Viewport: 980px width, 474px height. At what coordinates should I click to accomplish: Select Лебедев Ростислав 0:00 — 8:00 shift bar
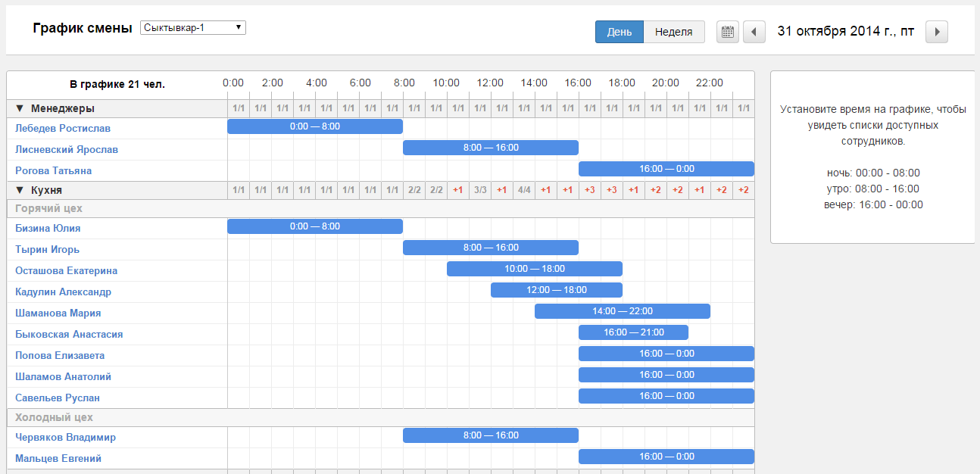(315, 126)
